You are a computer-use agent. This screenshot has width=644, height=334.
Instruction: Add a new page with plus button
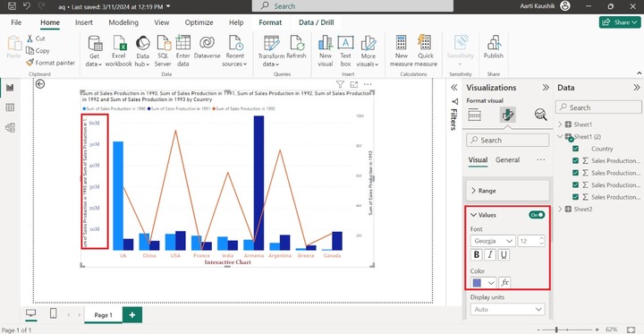(x=132, y=314)
